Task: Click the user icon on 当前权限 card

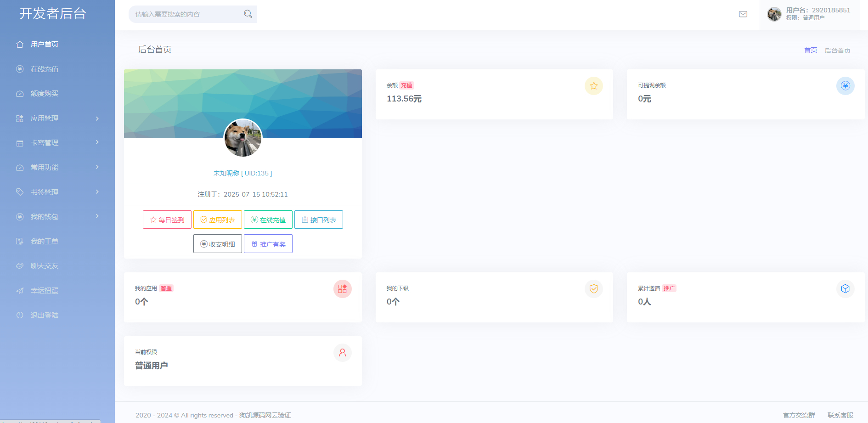Action: [342, 353]
